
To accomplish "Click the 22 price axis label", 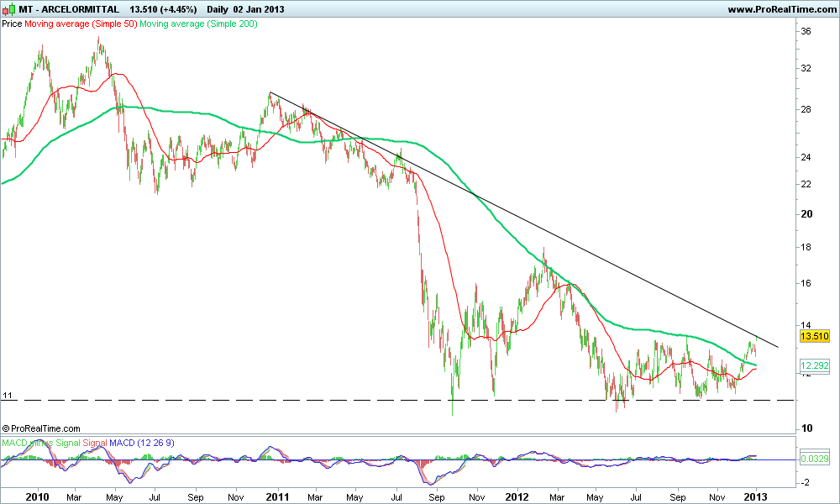I will tap(806, 184).
